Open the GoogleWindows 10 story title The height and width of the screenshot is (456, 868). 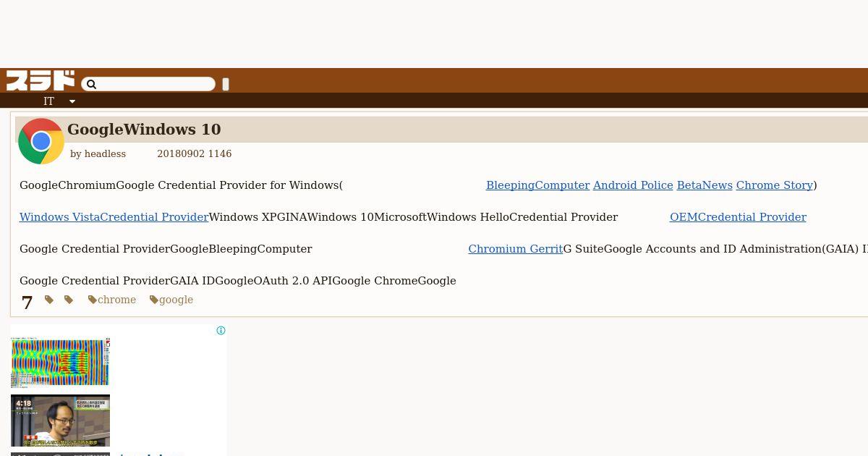point(144,130)
